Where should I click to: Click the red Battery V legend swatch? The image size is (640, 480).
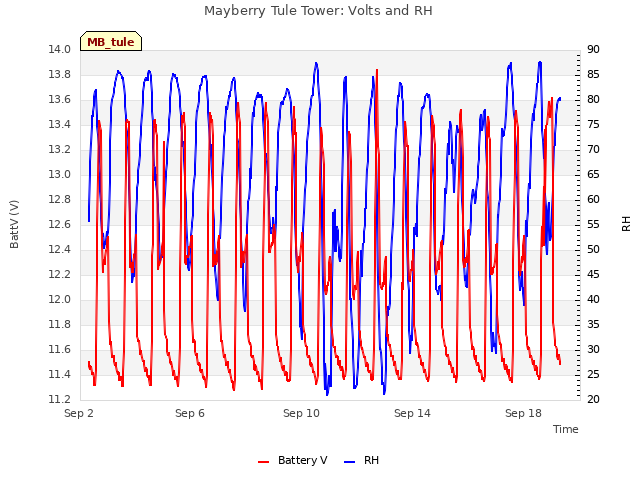pos(264,462)
